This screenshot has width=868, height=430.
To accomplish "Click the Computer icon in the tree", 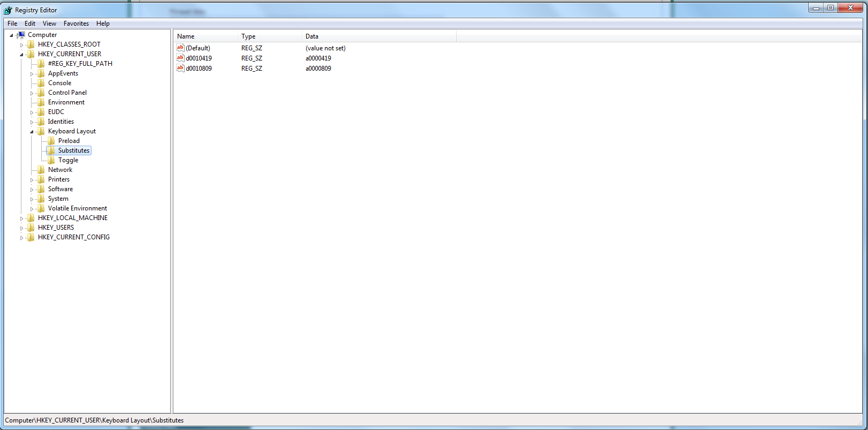I will pos(21,35).
